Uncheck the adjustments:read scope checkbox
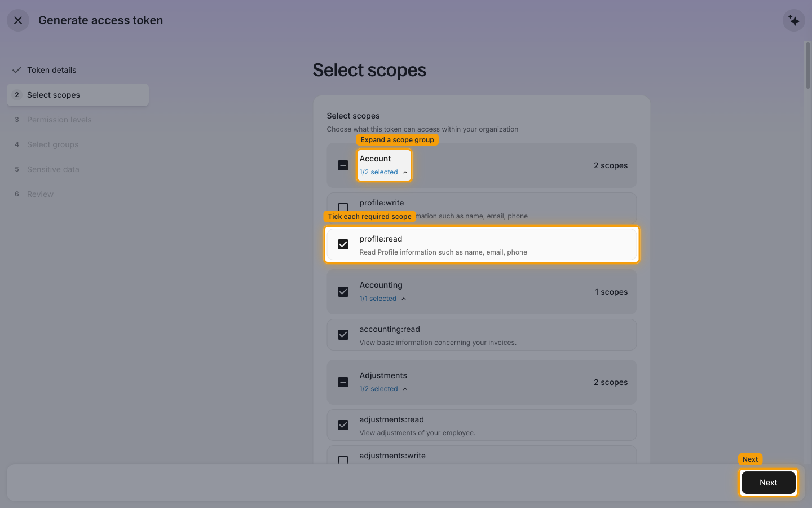Image resolution: width=812 pixels, height=508 pixels. point(343,425)
